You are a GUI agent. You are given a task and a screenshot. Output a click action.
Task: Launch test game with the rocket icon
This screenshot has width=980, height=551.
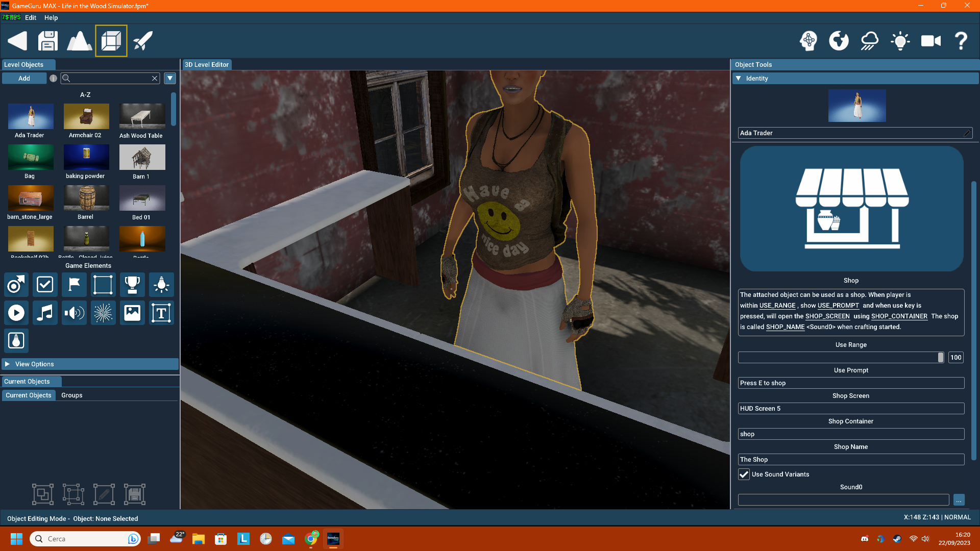coord(143,41)
